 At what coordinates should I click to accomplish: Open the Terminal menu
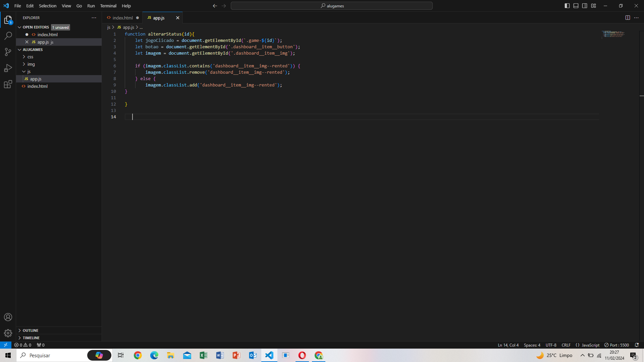(108, 6)
